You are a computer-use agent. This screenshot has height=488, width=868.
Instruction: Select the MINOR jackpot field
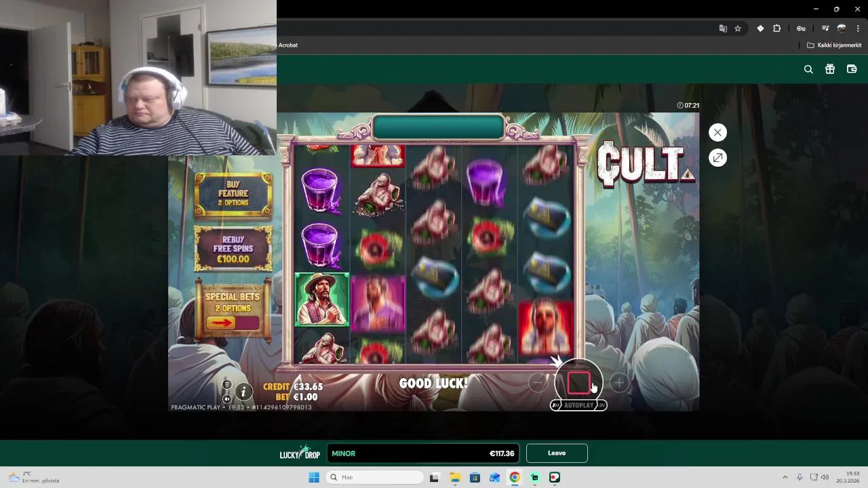click(x=422, y=453)
